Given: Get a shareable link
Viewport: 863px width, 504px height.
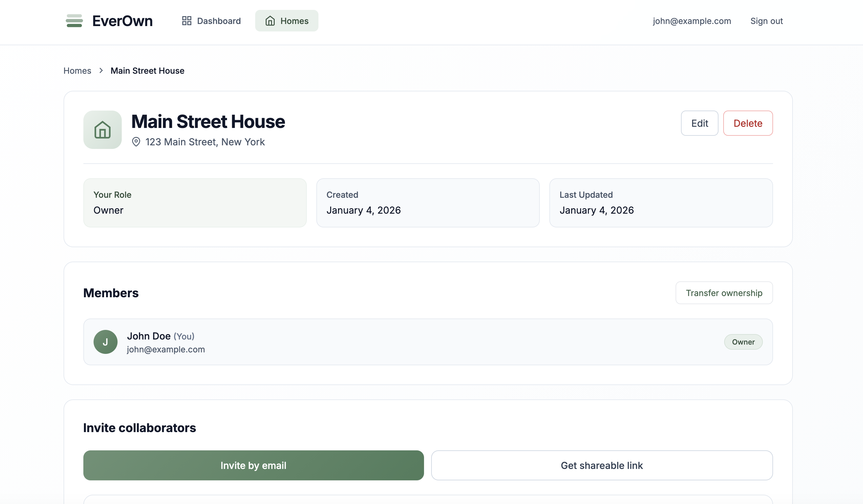Looking at the screenshot, I should 602,465.
